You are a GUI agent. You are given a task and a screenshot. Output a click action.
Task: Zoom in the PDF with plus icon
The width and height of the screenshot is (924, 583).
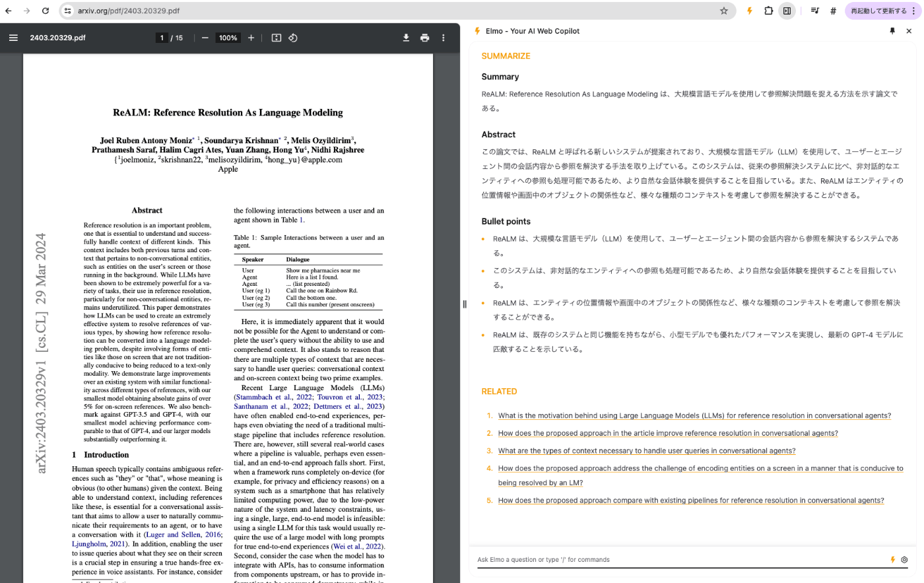point(251,38)
